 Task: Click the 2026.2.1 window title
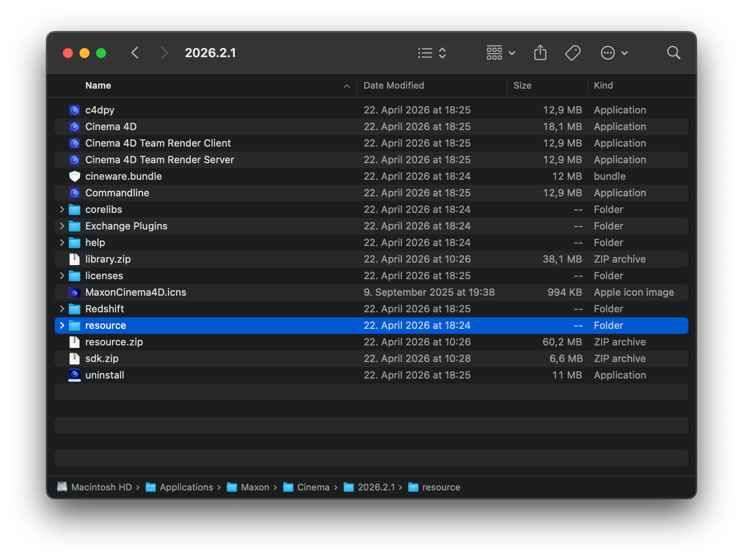point(210,53)
